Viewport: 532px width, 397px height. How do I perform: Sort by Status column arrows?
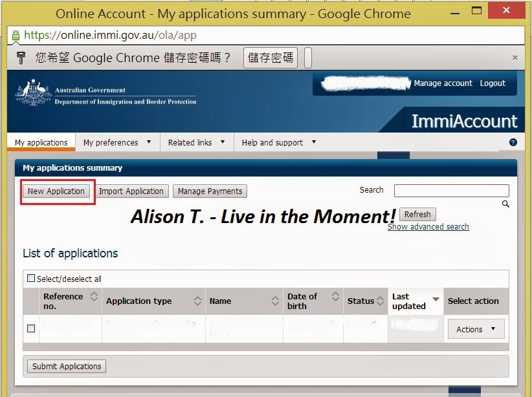(x=380, y=301)
